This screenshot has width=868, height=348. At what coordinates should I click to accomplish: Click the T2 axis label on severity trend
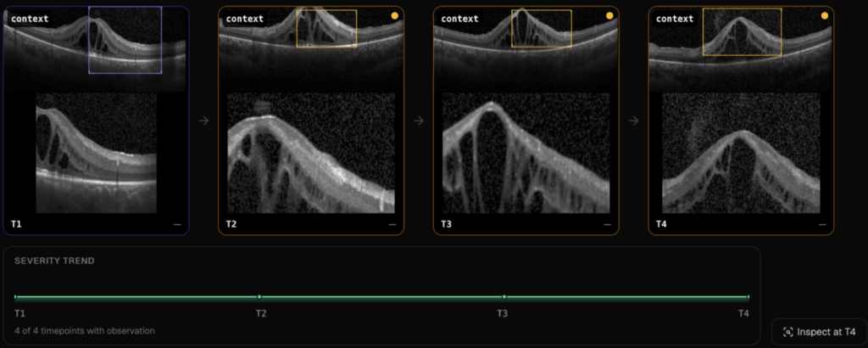point(261,314)
